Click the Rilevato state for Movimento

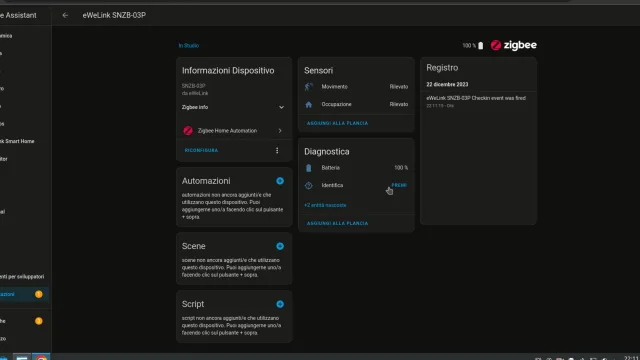pyautogui.click(x=399, y=87)
